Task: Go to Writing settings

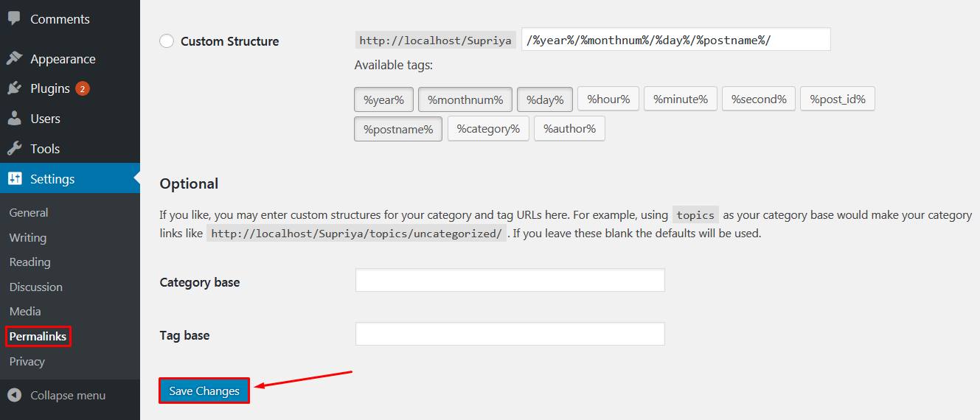Action: click(x=28, y=238)
